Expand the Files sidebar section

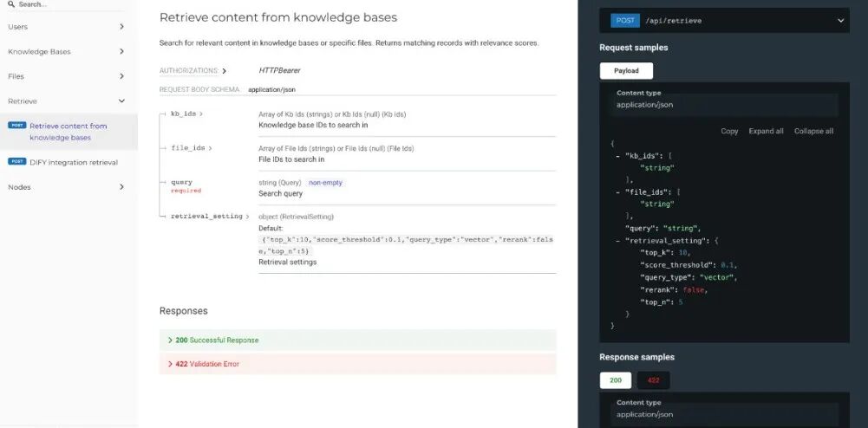click(121, 76)
